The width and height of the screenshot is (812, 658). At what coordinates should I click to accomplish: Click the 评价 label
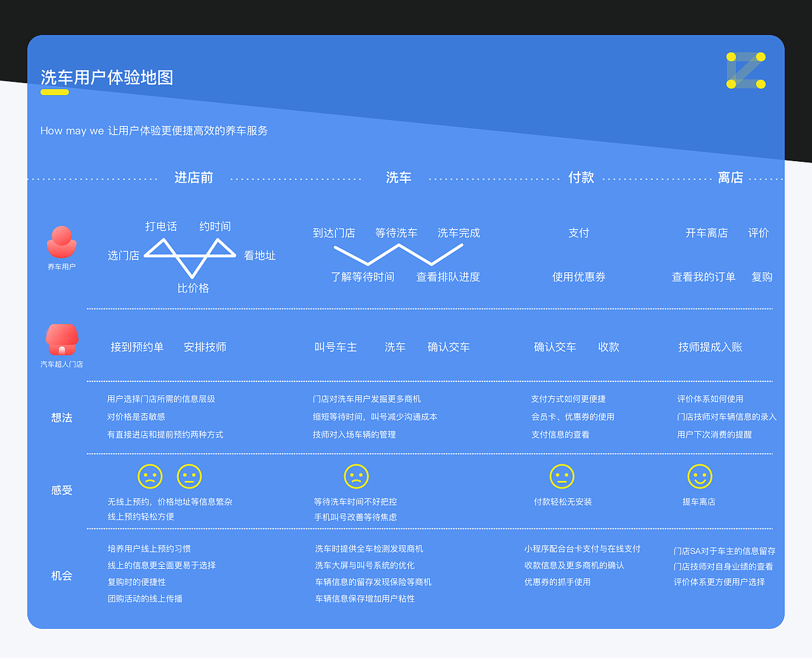tap(759, 233)
